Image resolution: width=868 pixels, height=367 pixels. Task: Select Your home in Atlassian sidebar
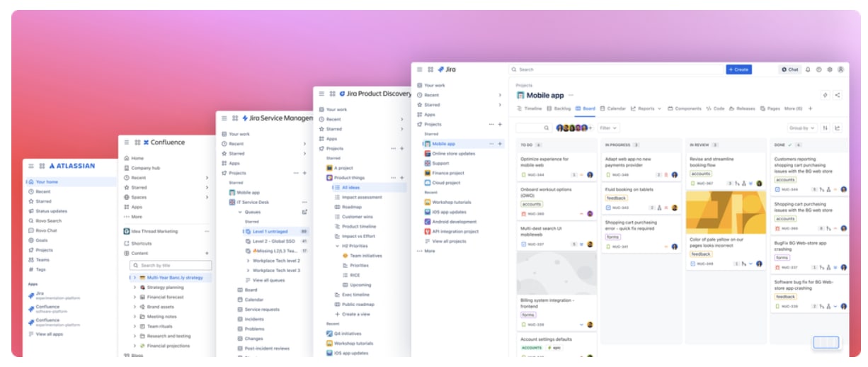tap(70, 182)
